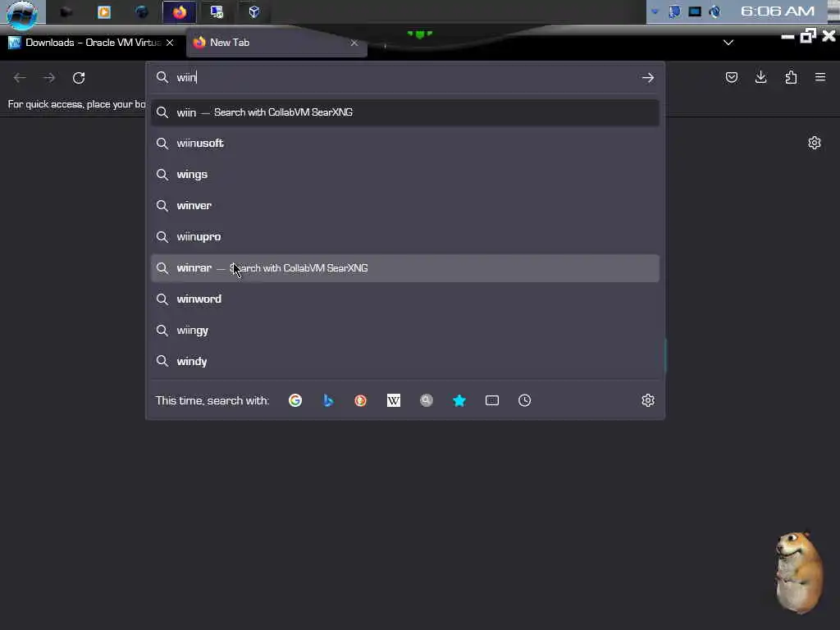Open the Save to Pocket button

pyautogui.click(x=731, y=78)
